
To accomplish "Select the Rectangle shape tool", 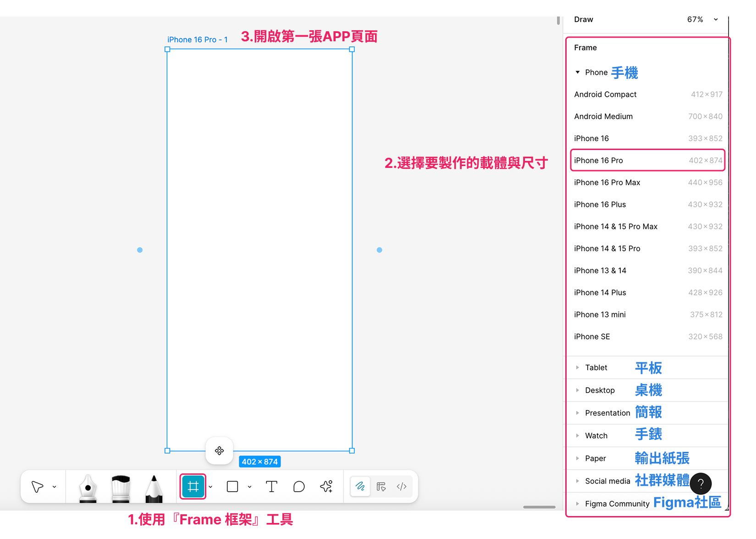I will click(232, 487).
